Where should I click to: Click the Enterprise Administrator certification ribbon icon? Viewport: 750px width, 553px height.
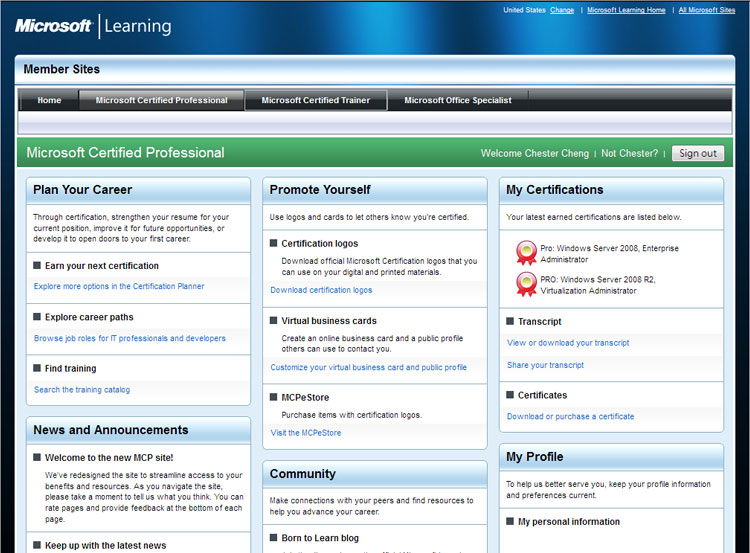526,253
